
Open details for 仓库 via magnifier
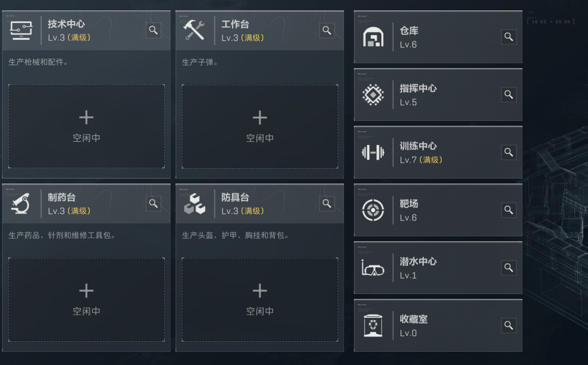point(509,37)
